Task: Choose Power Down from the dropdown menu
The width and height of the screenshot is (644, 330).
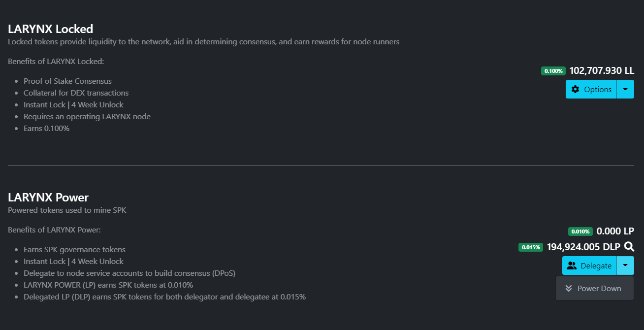Action: click(x=595, y=288)
